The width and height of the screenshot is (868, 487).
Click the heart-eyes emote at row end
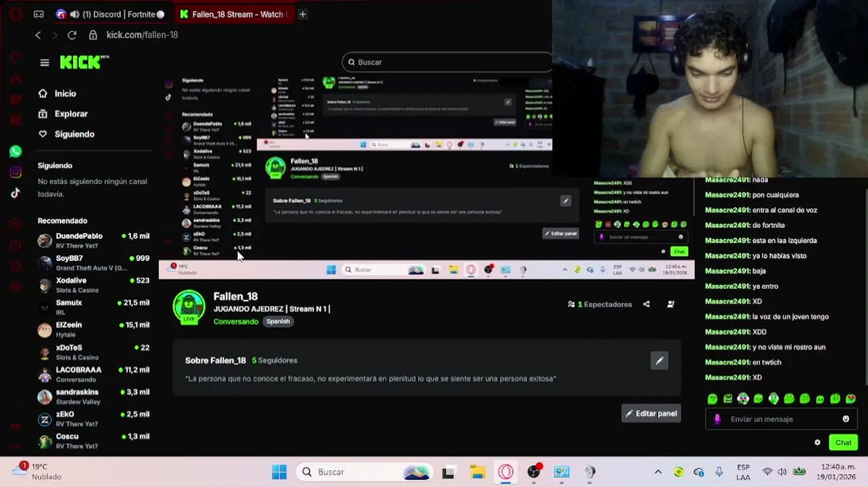pos(850,399)
